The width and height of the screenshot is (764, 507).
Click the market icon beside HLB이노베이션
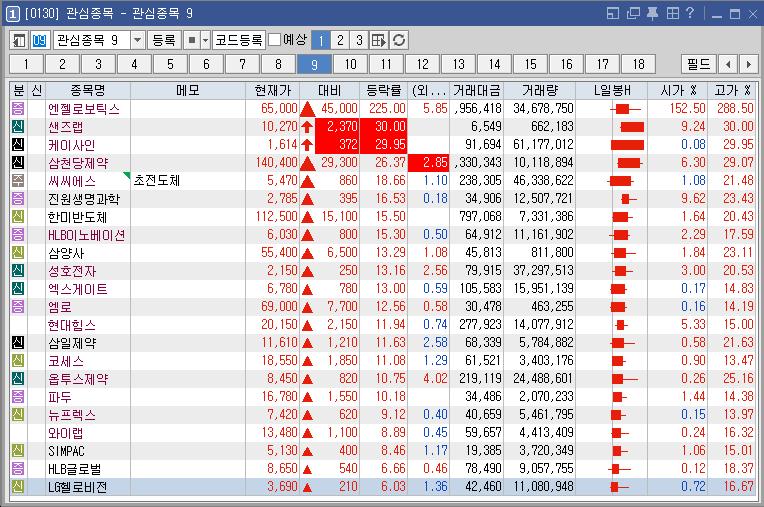pos(18,234)
